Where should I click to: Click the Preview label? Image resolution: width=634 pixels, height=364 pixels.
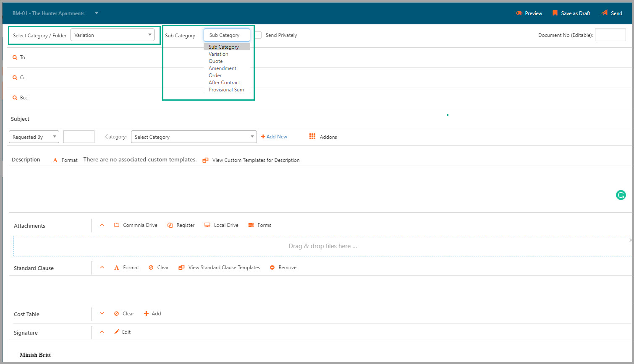534,13
